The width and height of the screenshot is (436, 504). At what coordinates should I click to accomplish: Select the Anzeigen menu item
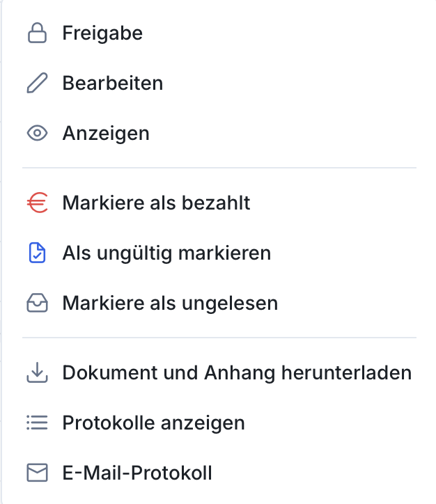106,133
